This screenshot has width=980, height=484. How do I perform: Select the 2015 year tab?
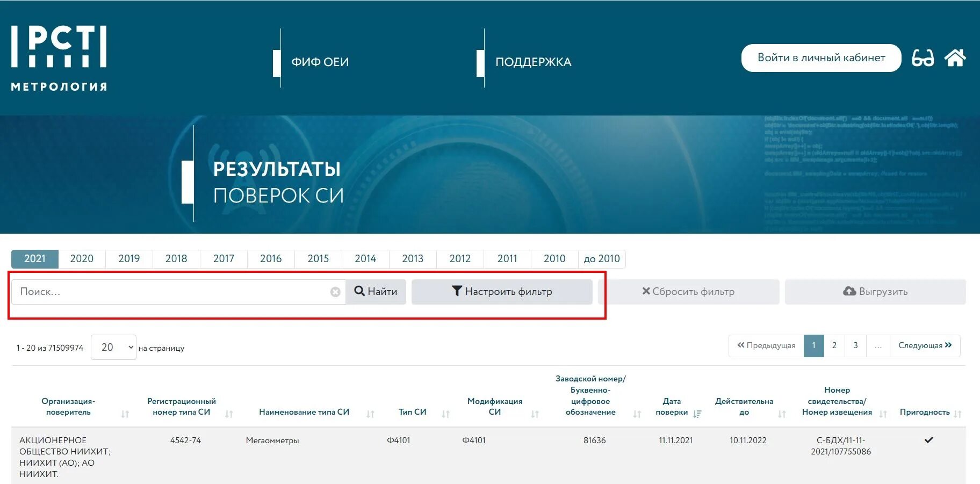click(318, 258)
